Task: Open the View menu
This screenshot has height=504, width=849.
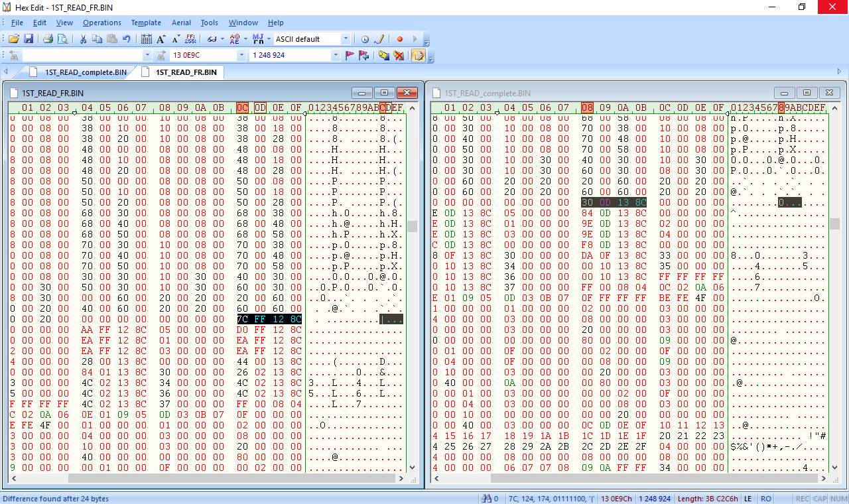Action: point(64,23)
